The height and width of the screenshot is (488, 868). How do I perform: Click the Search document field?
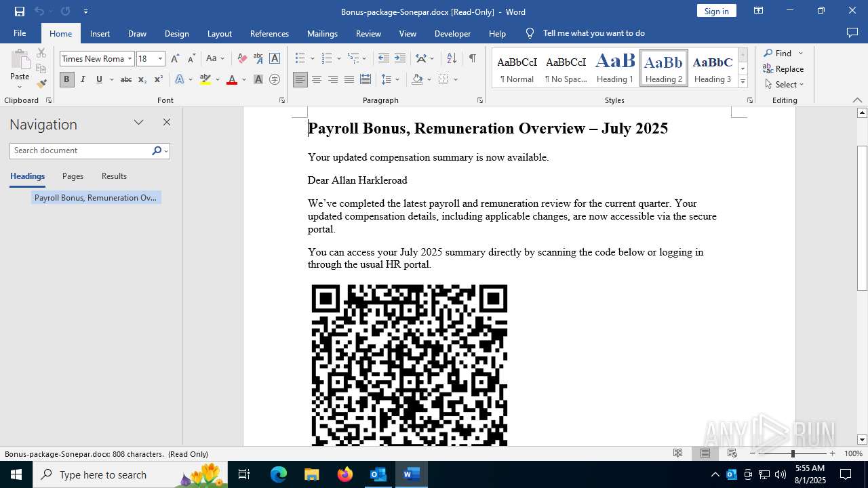81,150
